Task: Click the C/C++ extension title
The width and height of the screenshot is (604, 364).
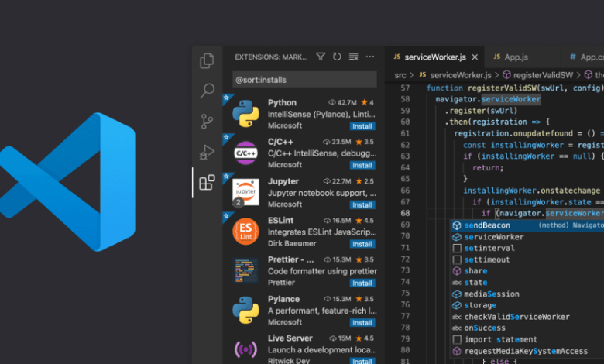Action: click(x=280, y=142)
